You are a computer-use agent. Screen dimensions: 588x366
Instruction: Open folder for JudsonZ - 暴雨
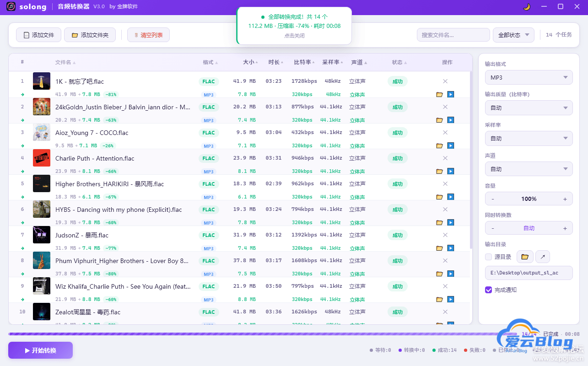pyautogui.click(x=439, y=248)
